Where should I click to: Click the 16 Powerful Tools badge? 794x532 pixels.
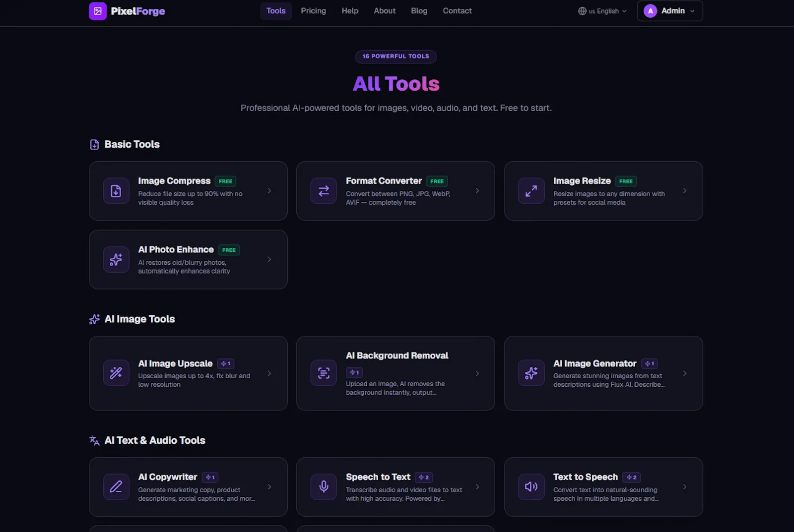tap(396, 57)
